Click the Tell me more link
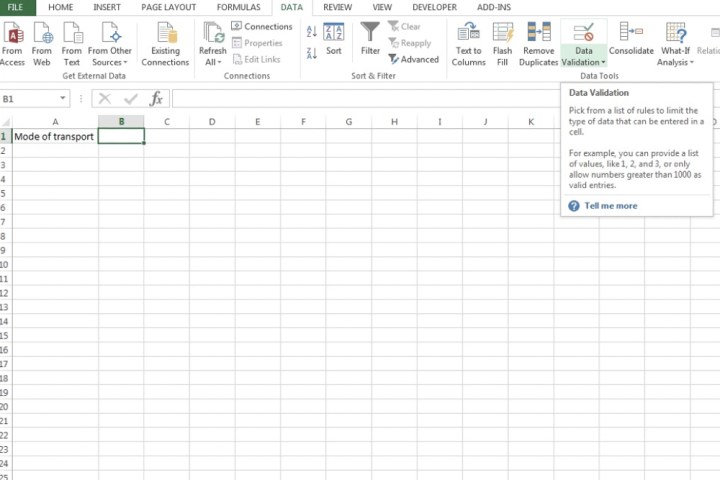 (610, 206)
